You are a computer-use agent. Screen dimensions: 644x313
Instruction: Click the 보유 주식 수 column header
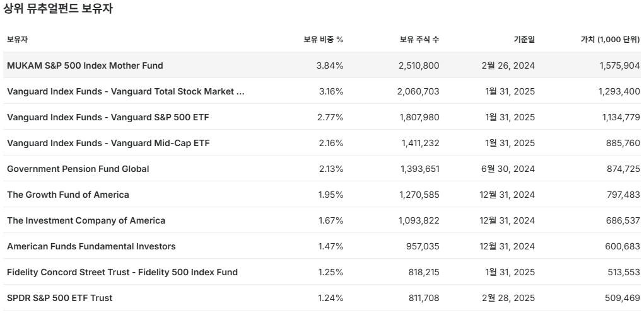419,40
